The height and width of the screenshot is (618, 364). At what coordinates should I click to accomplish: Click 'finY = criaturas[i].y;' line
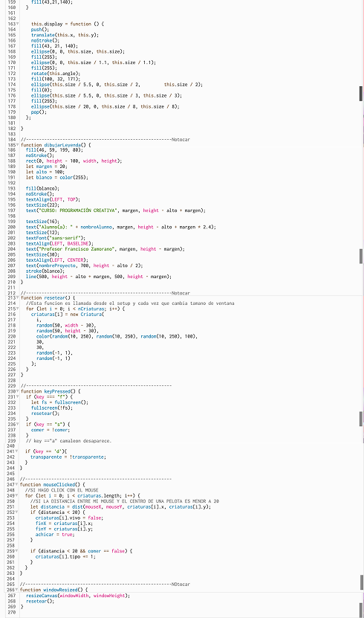(x=64, y=529)
